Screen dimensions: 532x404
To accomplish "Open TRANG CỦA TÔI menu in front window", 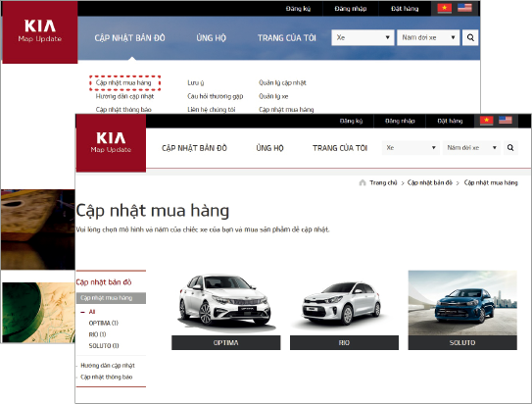I will tap(340, 148).
